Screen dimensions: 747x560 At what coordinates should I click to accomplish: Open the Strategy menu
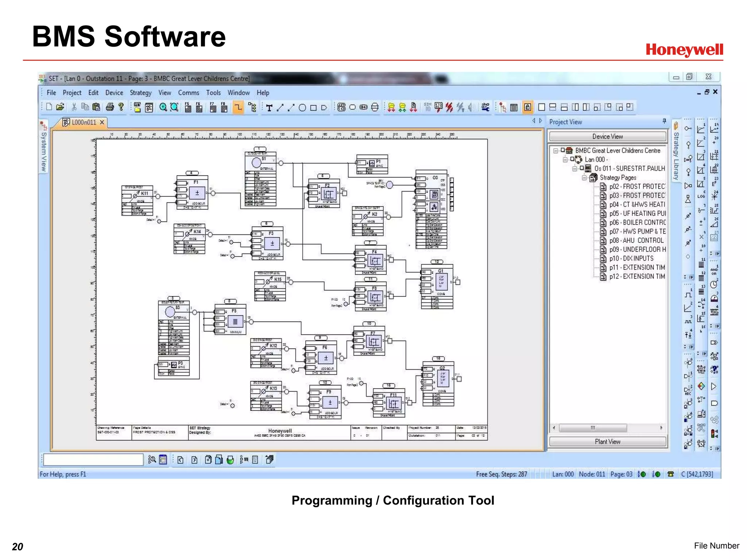(140, 93)
